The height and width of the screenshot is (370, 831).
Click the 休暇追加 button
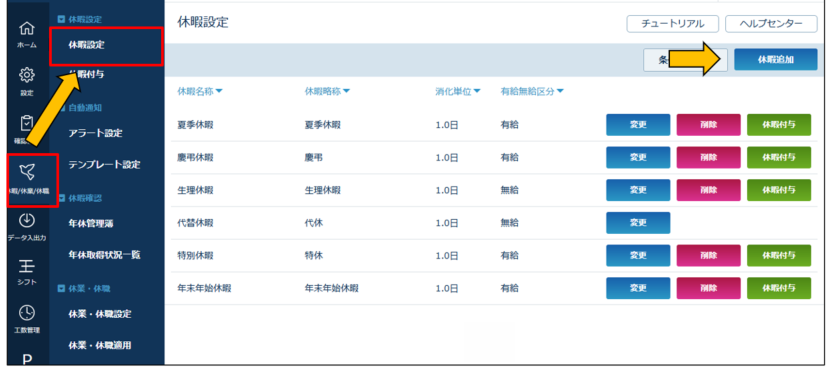click(x=776, y=59)
